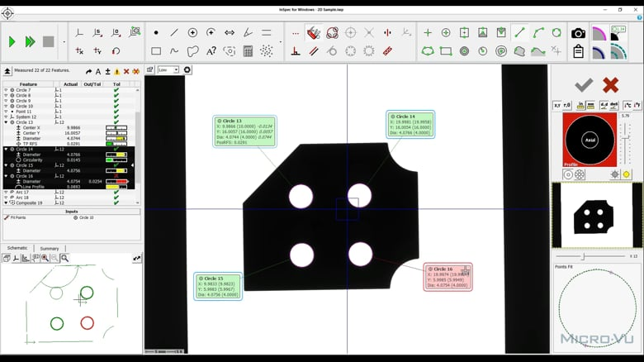Click the expand schematic arrows icon
Screen dimensions: 644x362
pyautogui.click(x=137, y=259)
